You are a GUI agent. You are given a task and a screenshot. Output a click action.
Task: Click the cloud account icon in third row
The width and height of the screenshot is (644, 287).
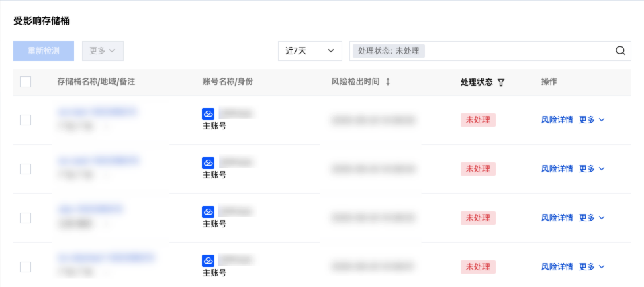(x=208, y=212)
